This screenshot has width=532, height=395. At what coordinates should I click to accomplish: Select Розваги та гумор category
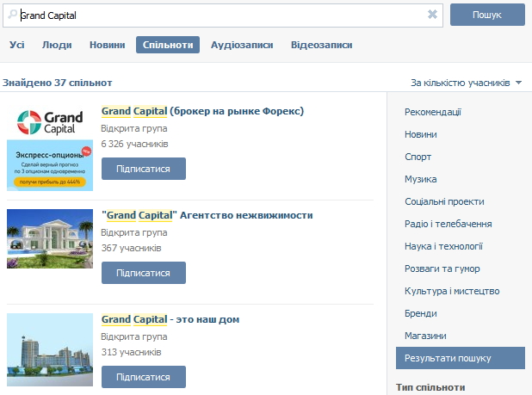point(442,268)
